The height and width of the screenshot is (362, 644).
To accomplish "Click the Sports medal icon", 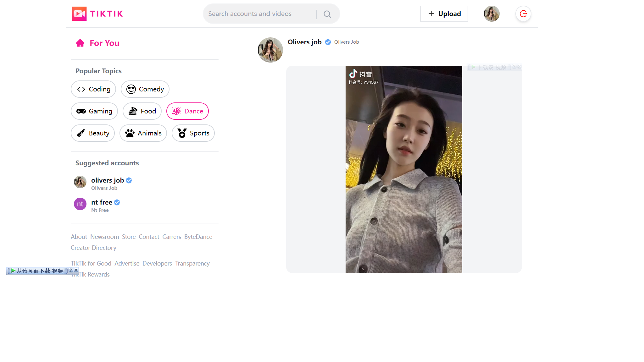I will [x=181, y=133].
